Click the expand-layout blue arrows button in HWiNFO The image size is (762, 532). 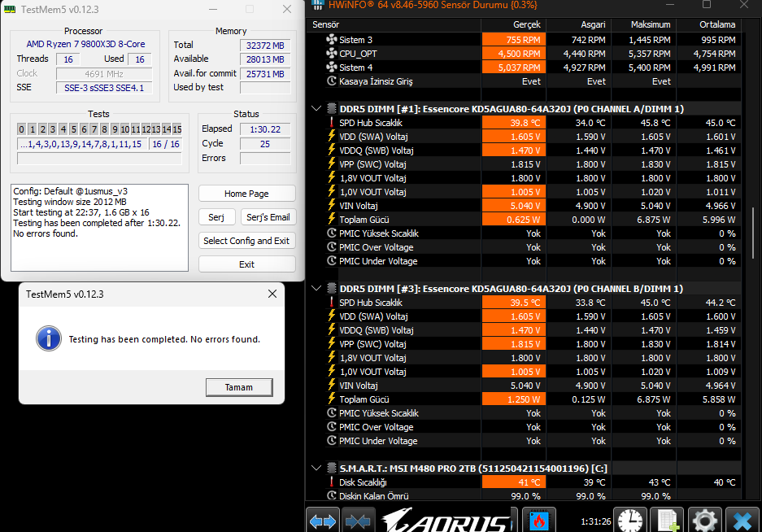(x=323, y=521)
